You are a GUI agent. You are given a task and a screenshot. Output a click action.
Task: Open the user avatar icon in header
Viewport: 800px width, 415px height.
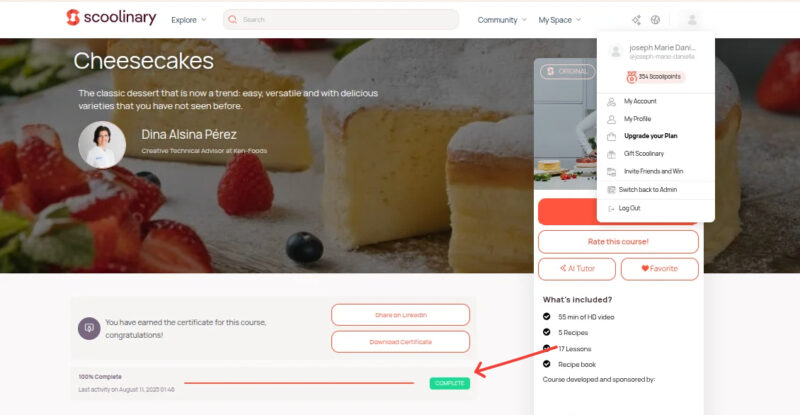click(x=692, y=20)
